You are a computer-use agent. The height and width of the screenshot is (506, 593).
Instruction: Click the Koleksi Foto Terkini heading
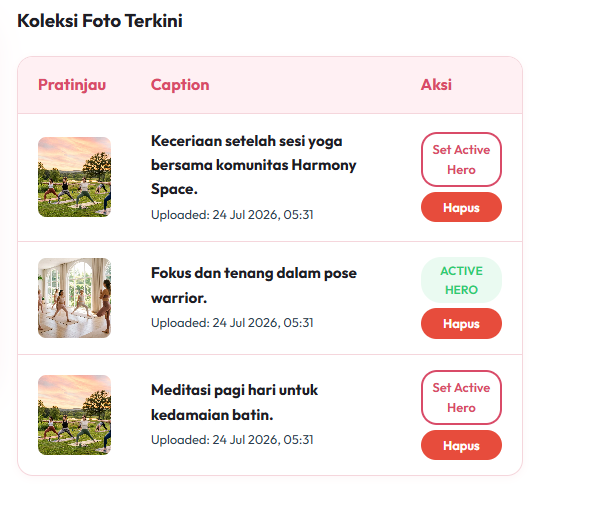click(100, 21)
